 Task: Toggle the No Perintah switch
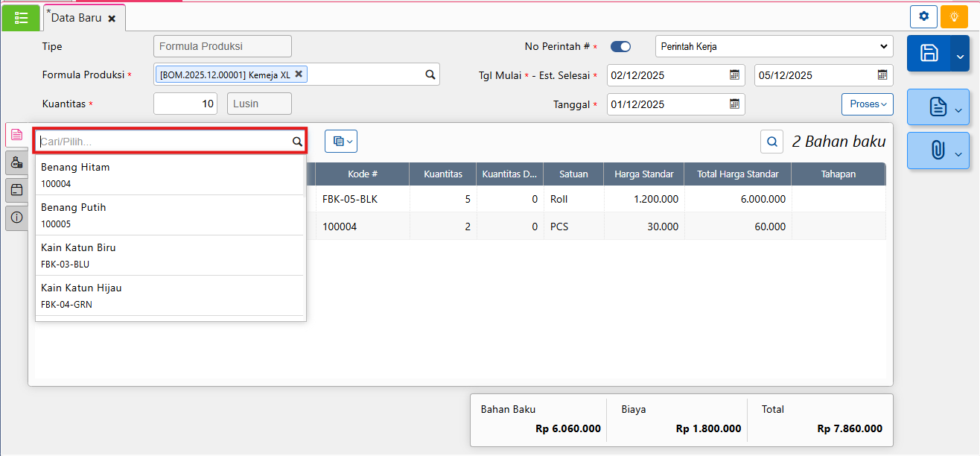pos(620,47)
